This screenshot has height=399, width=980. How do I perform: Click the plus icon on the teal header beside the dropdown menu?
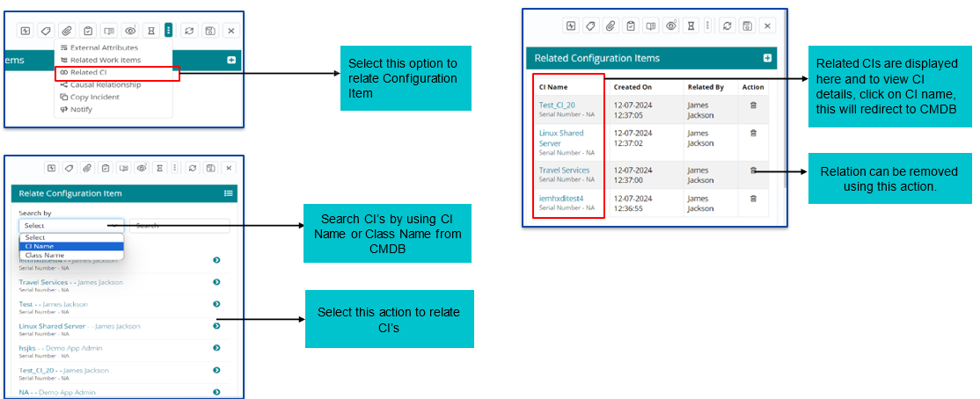point(231,60)
